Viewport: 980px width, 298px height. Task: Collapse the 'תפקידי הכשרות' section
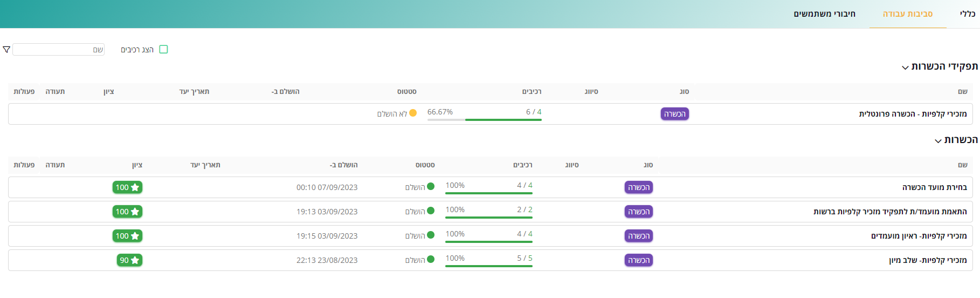tap(905, 67)
